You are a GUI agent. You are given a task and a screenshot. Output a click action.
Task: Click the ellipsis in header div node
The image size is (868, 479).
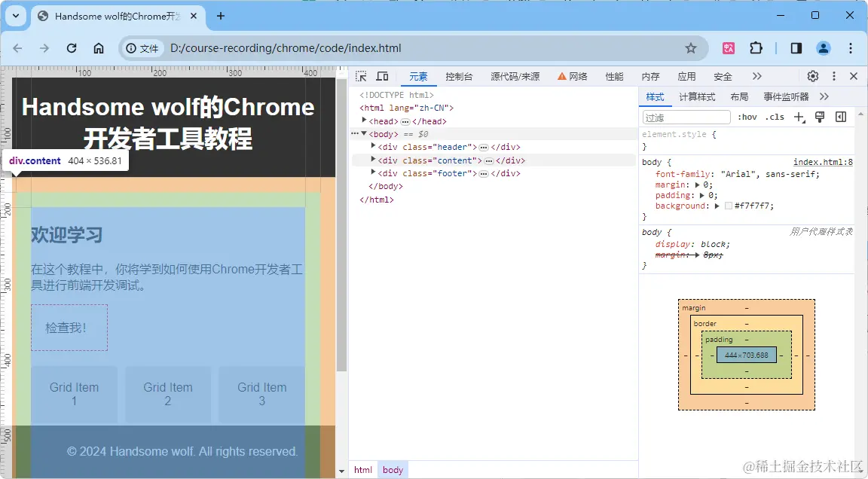[x=483, y=147]
